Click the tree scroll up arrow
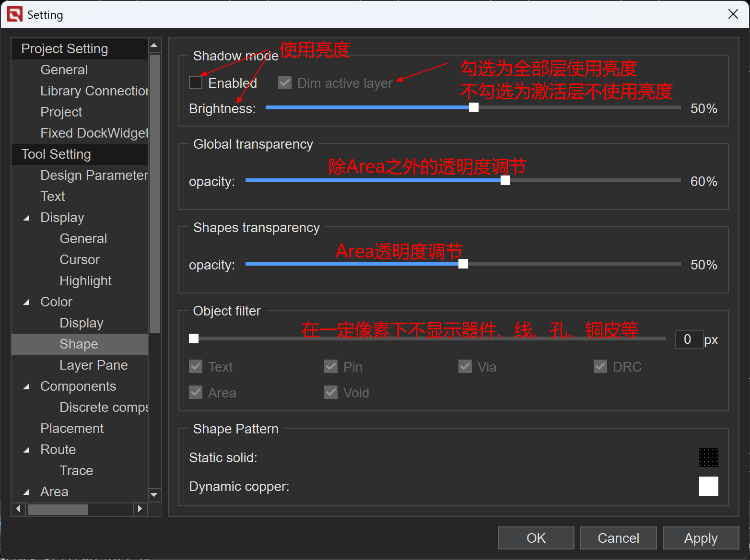This screenshot has height=560, width=750. coord(154,46)
